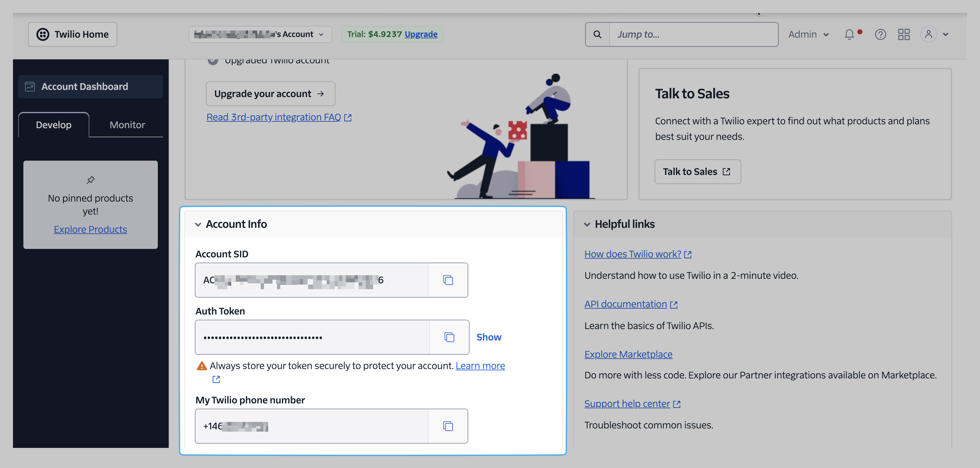Select the Develop tab
980x468 pixels.
pyautogui.click(x=54, y=125)
